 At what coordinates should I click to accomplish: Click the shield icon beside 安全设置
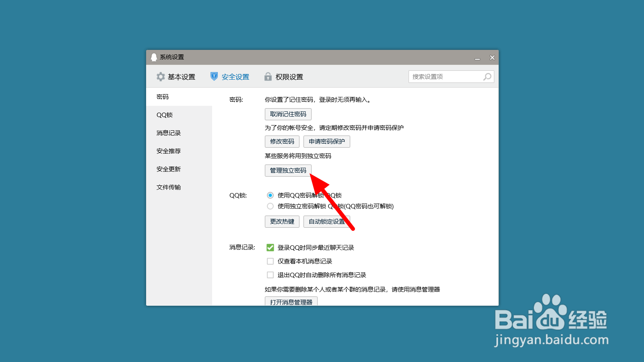pyautogui.click(x=214, y=76)
